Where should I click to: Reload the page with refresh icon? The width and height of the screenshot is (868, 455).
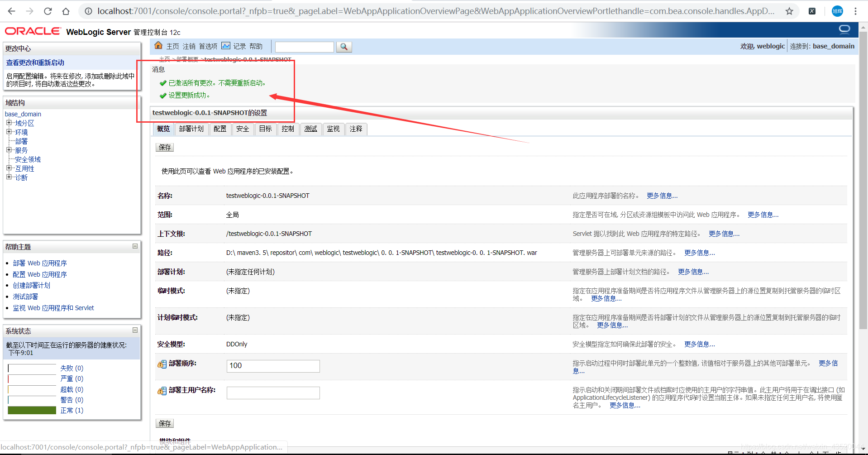point(48,11)
